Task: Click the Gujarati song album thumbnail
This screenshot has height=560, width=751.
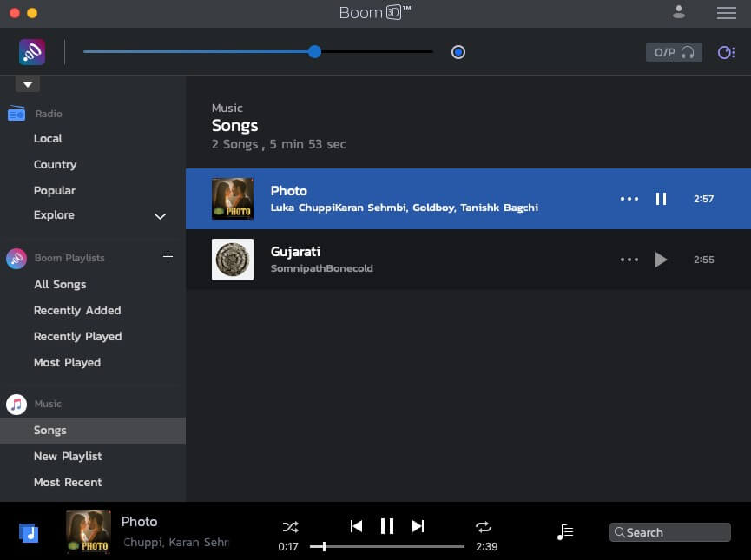Action: [x=233, y=260]
